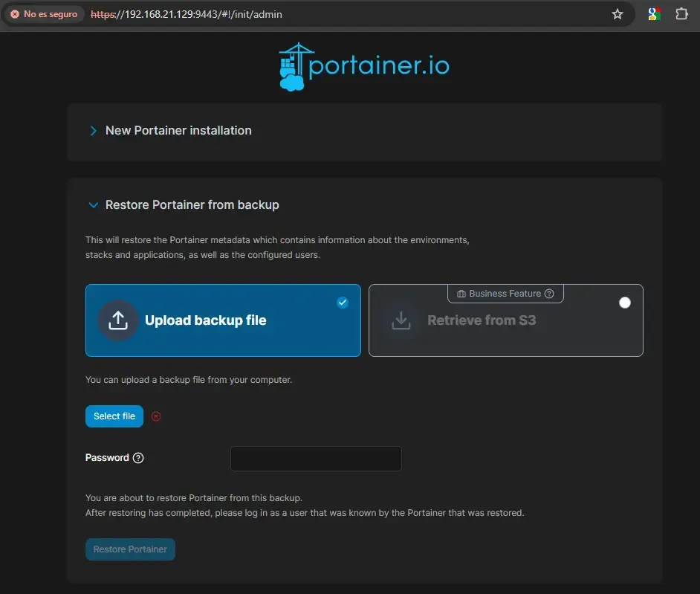This screenshot has height=594, width=700.
Task: Open Business Feature help question mark
Action: [550, 294]
